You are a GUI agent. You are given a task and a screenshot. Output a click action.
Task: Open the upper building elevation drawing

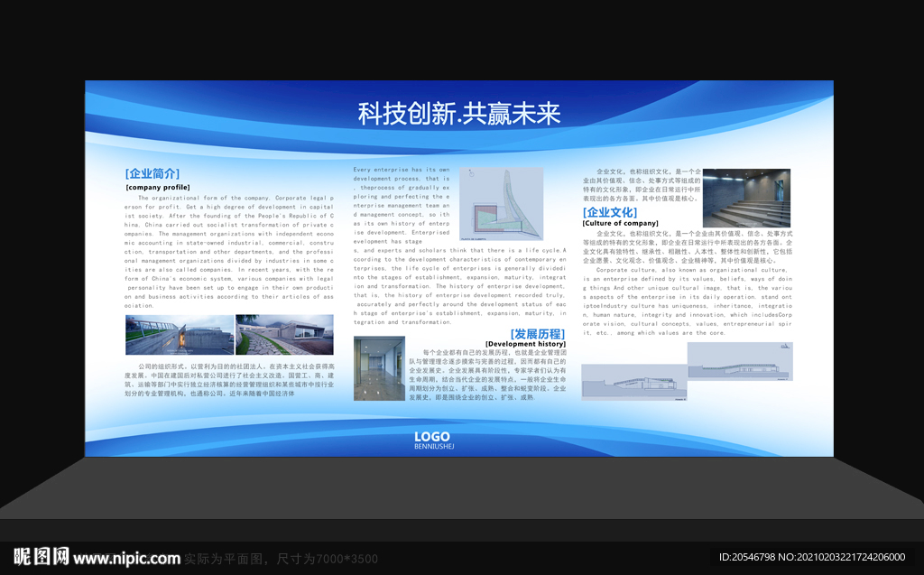[740, 361]
